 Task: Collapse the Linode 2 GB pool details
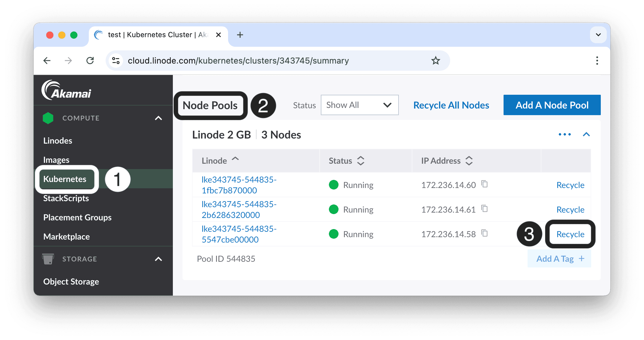tap(586, 134)
